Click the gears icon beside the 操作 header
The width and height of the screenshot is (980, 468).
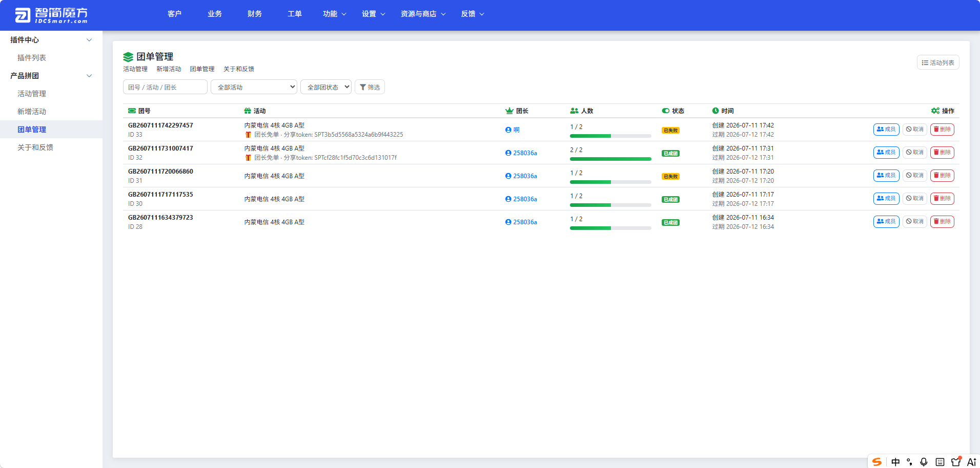pyautogui.click(x=935, y=111)
